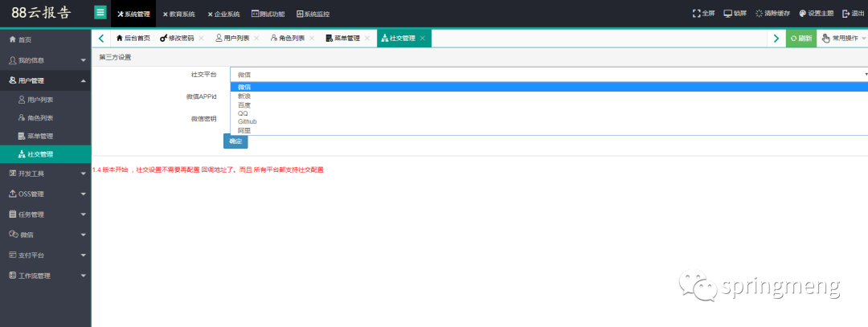
Task: Choose 新浪 from platform list
Action: click(x=549, y=96)
